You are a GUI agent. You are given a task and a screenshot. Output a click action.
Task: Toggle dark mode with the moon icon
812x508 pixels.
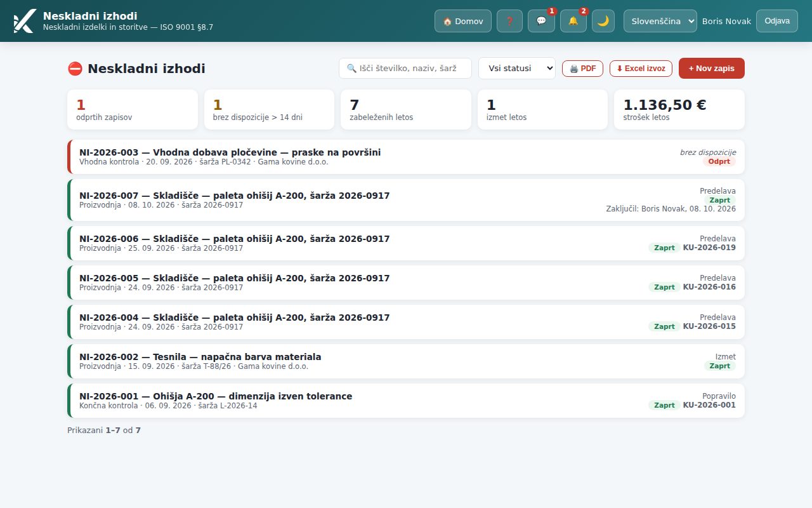coord(603,21)
